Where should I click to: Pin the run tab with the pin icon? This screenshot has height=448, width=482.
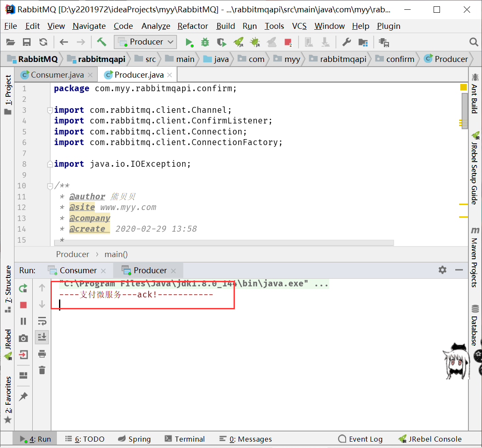coord(23,396)
